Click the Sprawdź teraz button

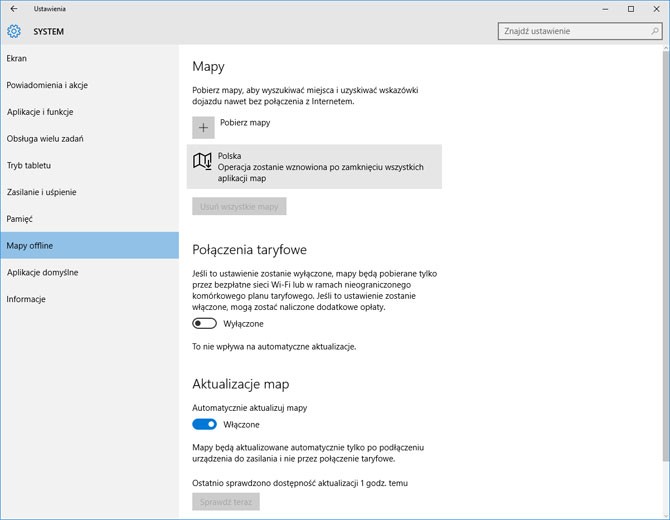[226, 502]
